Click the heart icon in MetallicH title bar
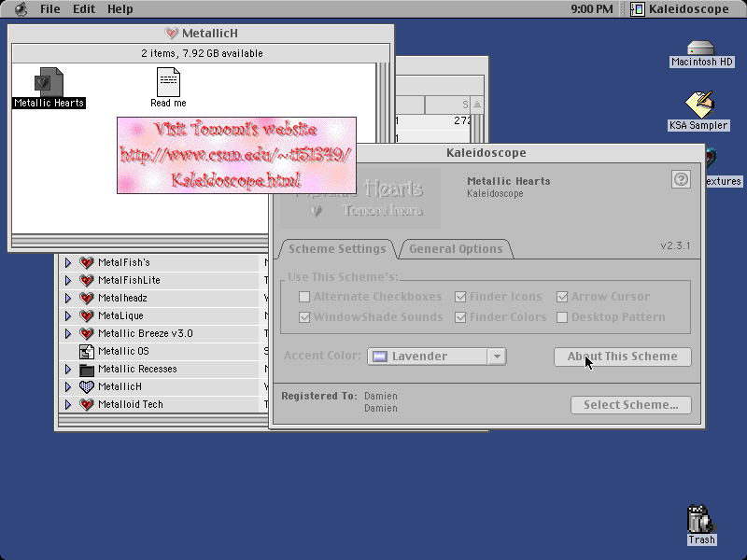The height and width of the screenshot is (560, 747). [171, 34]
